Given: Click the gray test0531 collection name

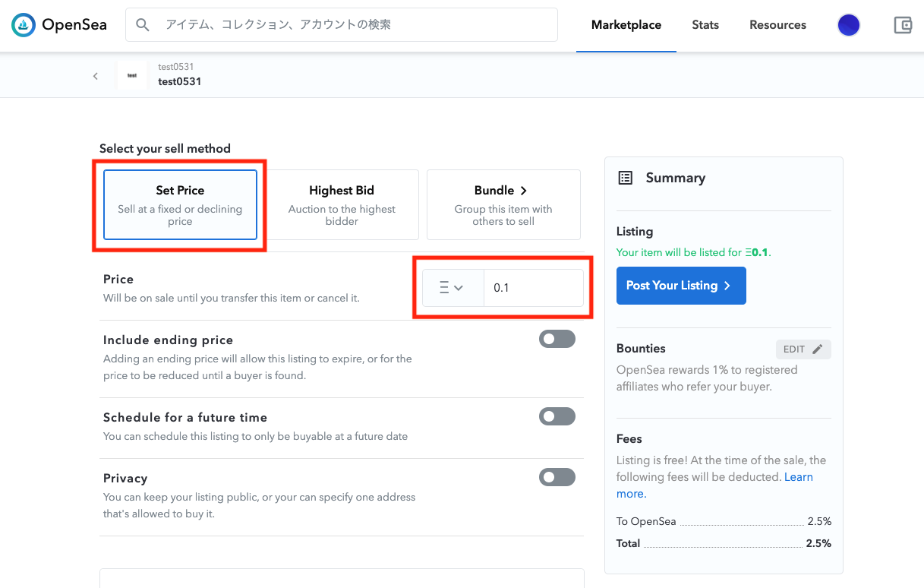Looking at the screenshot, I should (x=175, y=67).
